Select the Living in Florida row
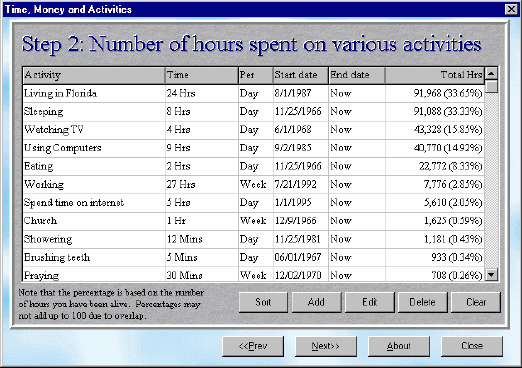 pyautogui.click(x=253, y=94)
